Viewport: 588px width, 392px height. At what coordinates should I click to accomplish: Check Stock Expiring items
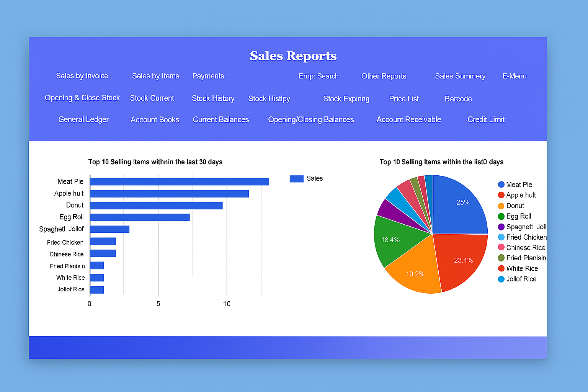coord(346,99)
